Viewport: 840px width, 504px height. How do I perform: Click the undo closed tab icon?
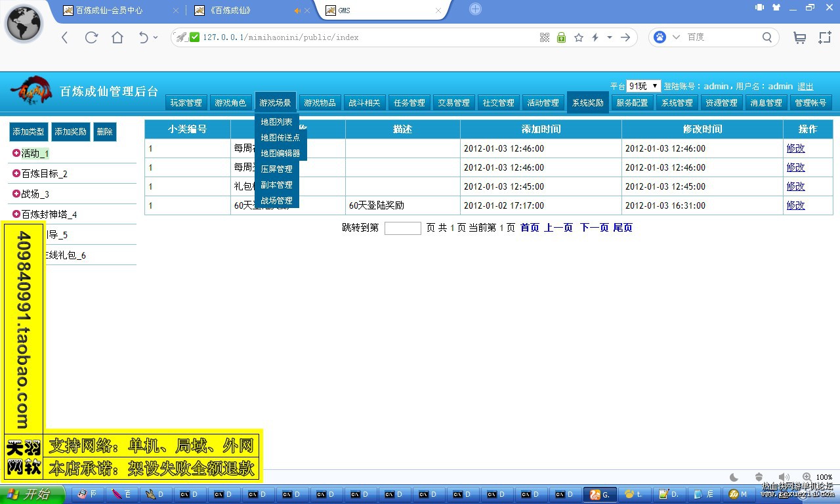coord(144,37)
